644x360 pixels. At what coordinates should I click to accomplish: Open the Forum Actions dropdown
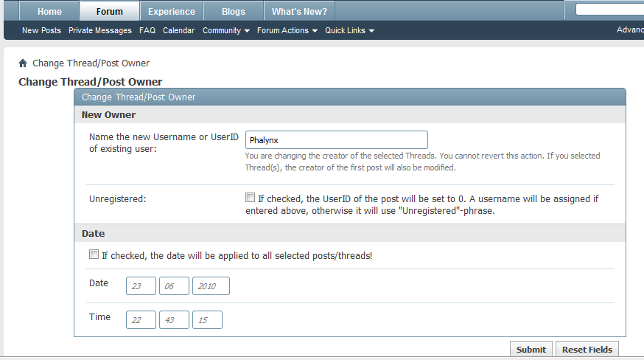[287, 31]
